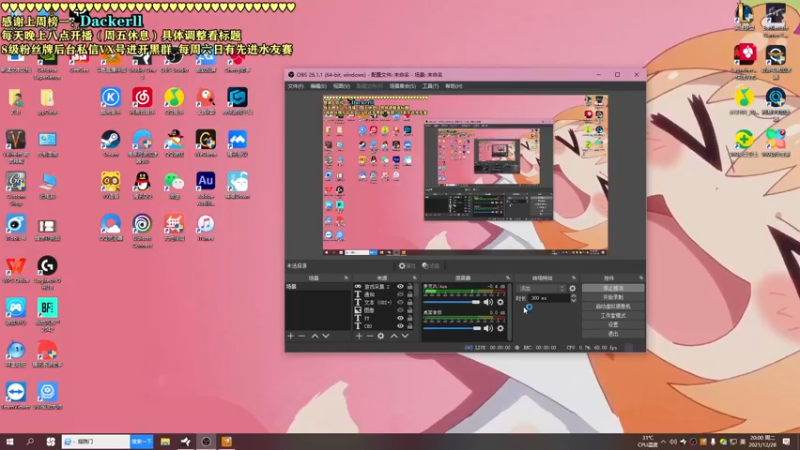
Task: Select the 场景 entry in the Scenes list
Action: click(x=318, y=287)
